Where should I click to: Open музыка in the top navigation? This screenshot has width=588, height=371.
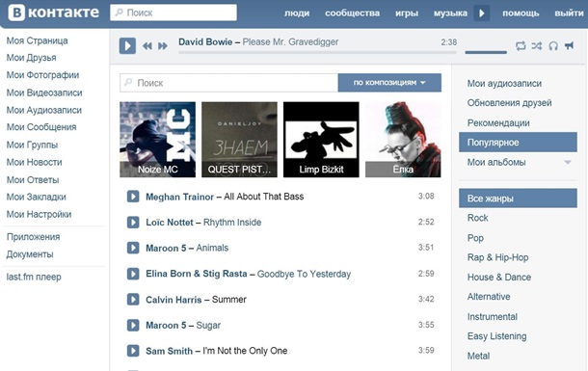pos(451,13)
